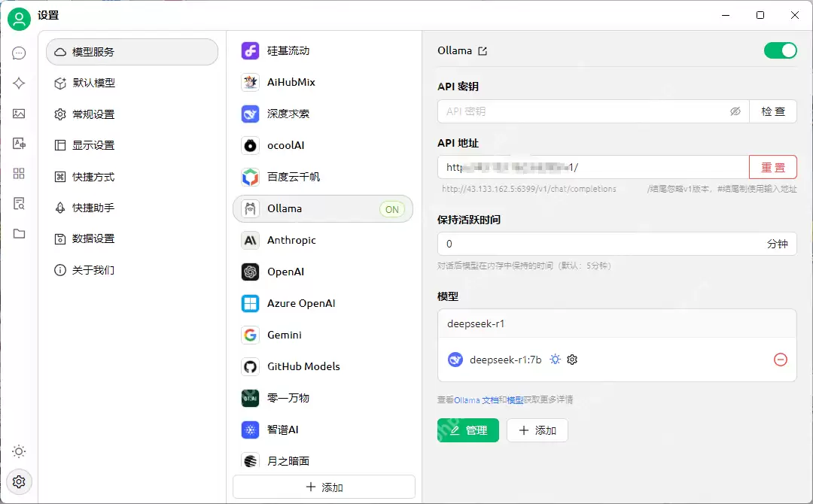Open the translation tool icon in sidebar
Screen dimensions: 813x504
(19, 143)
